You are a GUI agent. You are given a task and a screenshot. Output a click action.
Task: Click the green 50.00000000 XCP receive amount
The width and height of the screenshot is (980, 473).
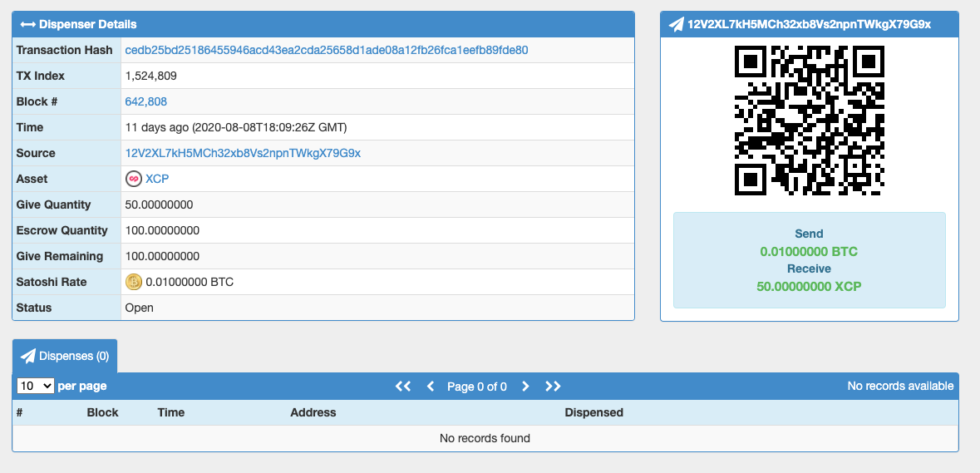[809, 287]
